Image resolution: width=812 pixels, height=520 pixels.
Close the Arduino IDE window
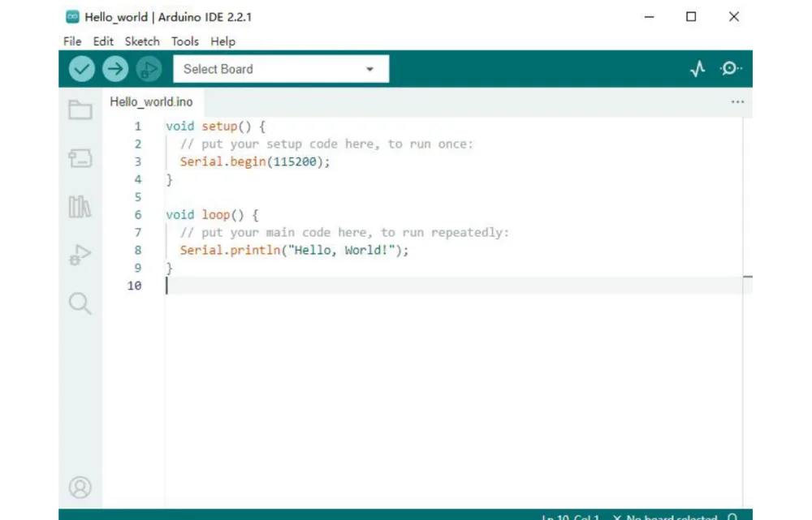click(x=734, y=17)
